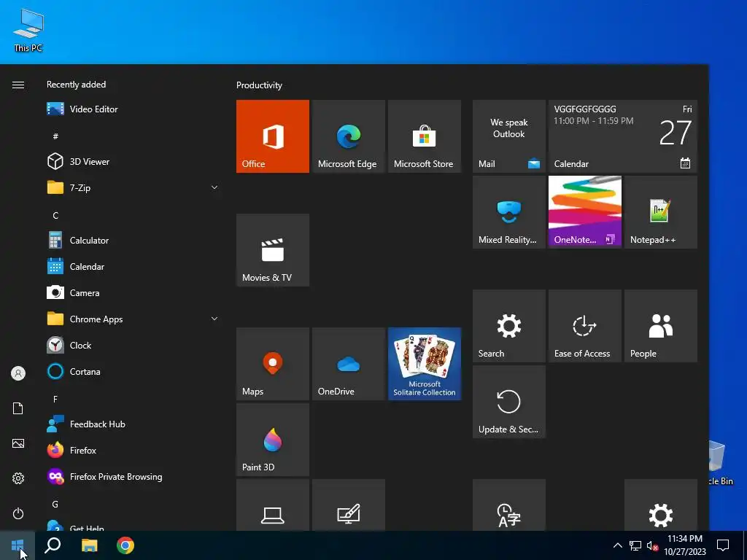
Task: Expand the 7-Zip folder
Action: pyautogui.click(x=133, y=187)
